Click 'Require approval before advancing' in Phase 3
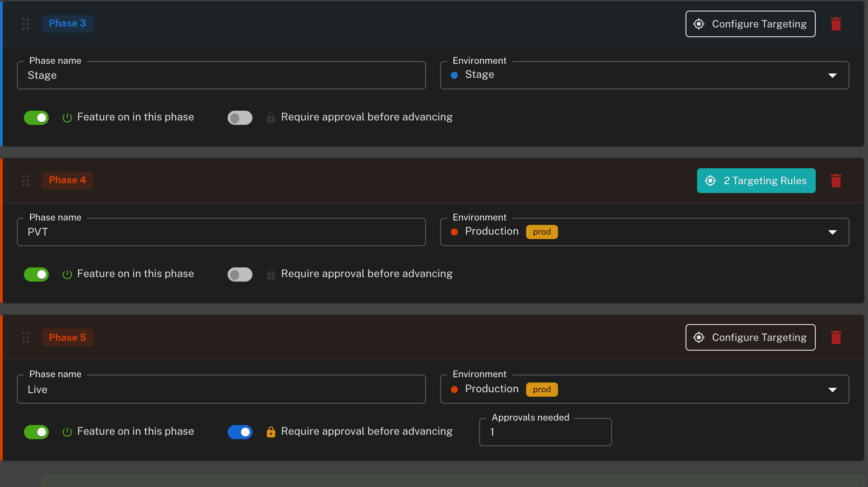Viewport: 868px width, 487px height. pos(367,117)
